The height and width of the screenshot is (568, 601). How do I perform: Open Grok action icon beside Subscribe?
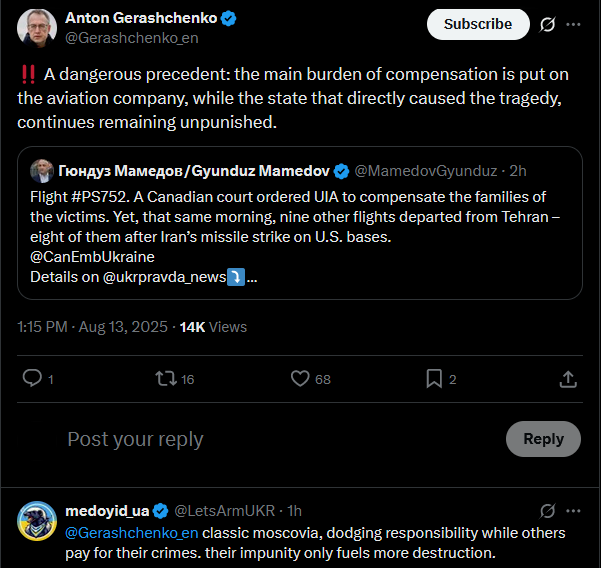[x=547, y=24]
